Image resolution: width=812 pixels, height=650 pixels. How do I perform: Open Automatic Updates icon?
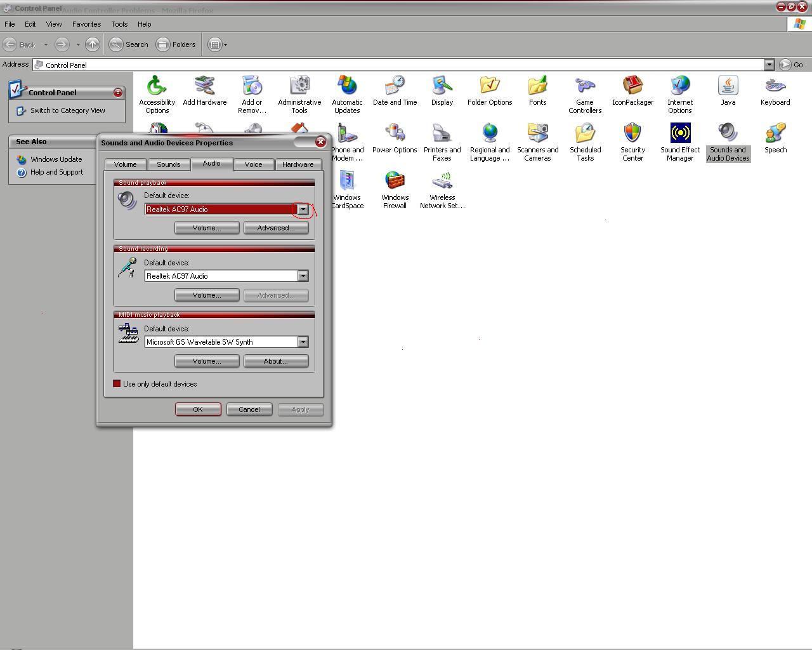point(347,94)
